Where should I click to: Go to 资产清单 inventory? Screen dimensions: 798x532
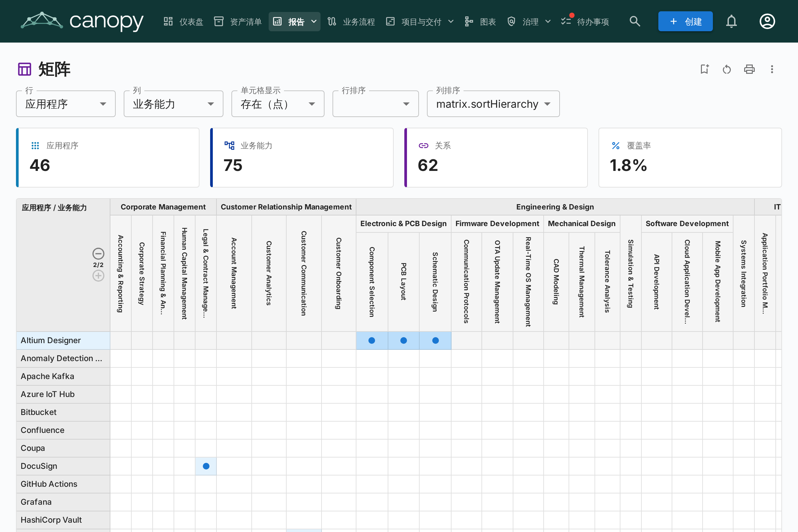[238, 22]
